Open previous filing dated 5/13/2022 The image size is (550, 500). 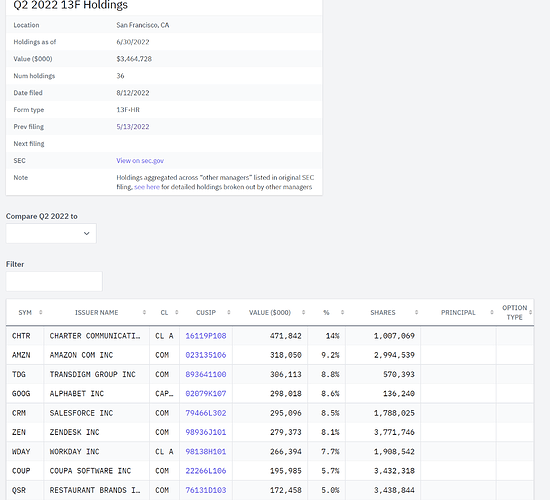133,127
